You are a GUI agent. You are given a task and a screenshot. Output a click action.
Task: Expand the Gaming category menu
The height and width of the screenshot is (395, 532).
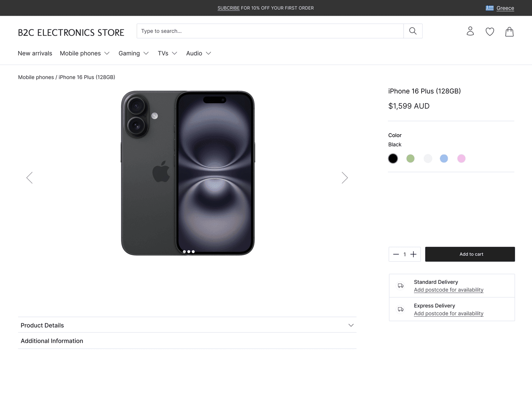133,53
